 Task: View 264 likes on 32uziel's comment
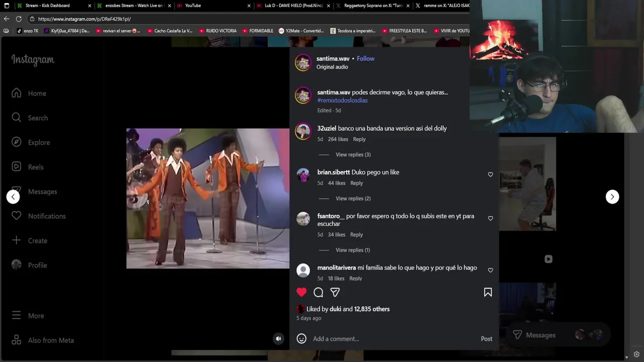click(338, 139)
